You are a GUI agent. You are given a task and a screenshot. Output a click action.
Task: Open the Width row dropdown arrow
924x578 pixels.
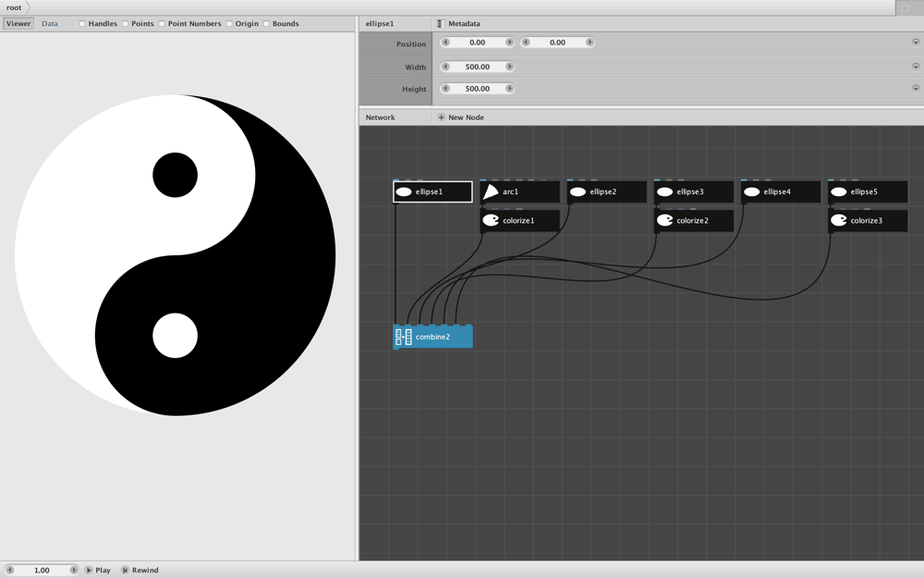(915, 67)
